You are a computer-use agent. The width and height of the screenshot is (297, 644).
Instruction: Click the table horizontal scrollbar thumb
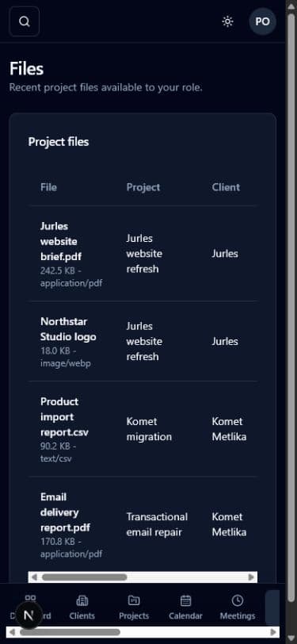coord(84,577)
